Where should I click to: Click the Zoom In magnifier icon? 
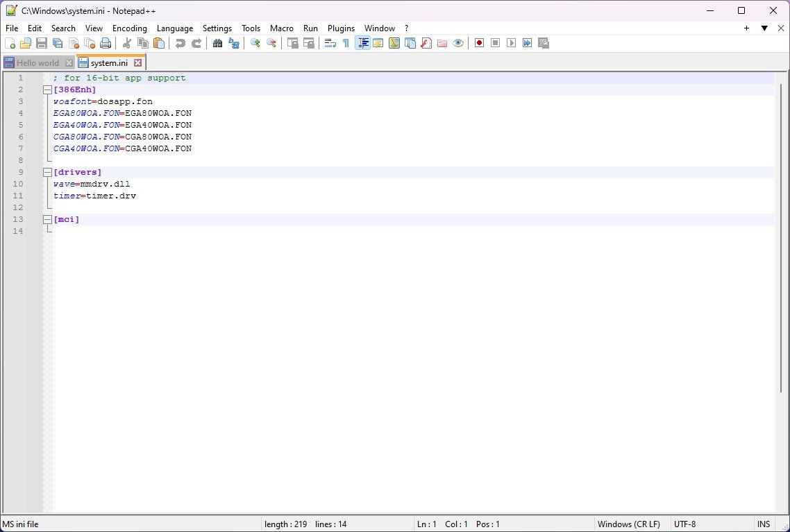pos(255,43)
